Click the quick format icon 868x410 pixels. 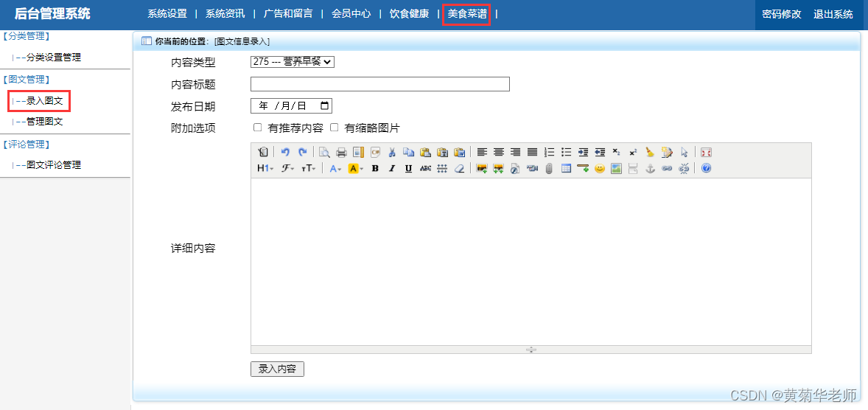(667, 152)
